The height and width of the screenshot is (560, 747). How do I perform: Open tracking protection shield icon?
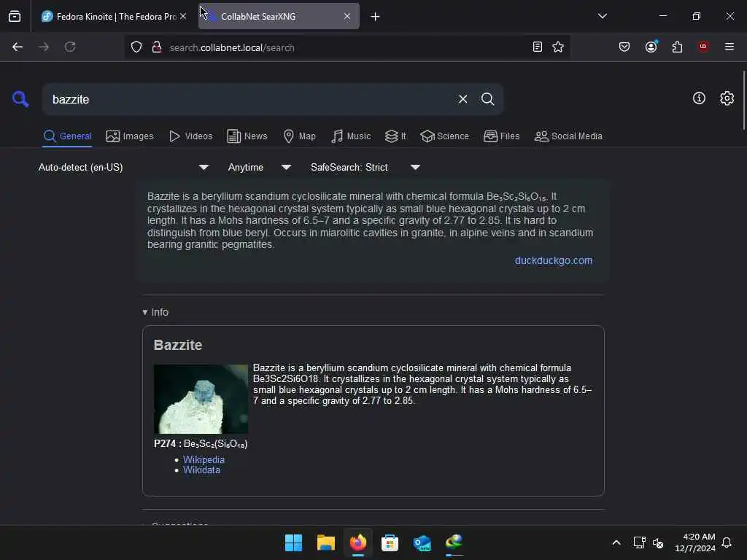point(136,47)
